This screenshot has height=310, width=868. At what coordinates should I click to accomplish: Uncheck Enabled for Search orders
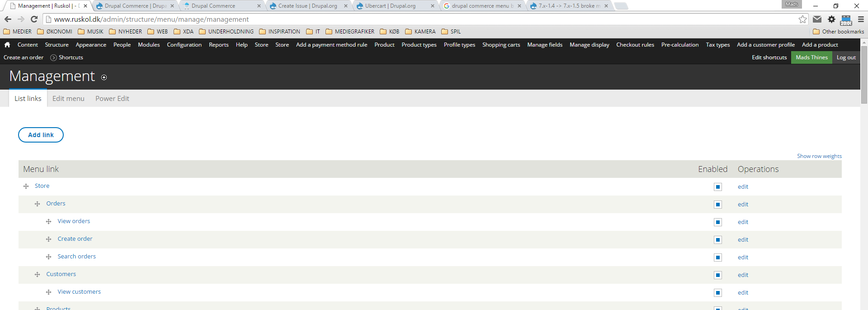[x=717, y=258]
